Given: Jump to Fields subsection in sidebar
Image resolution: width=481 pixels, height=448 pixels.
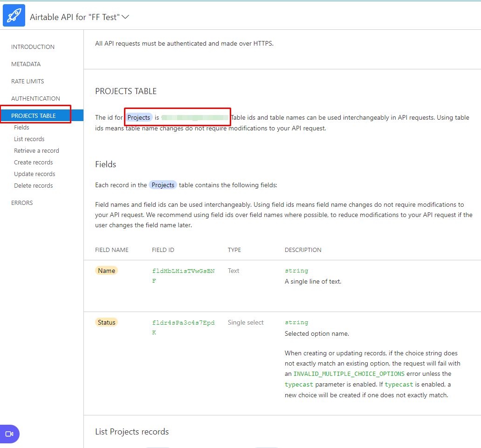Looking at the screenshot, I should point(21,128).
